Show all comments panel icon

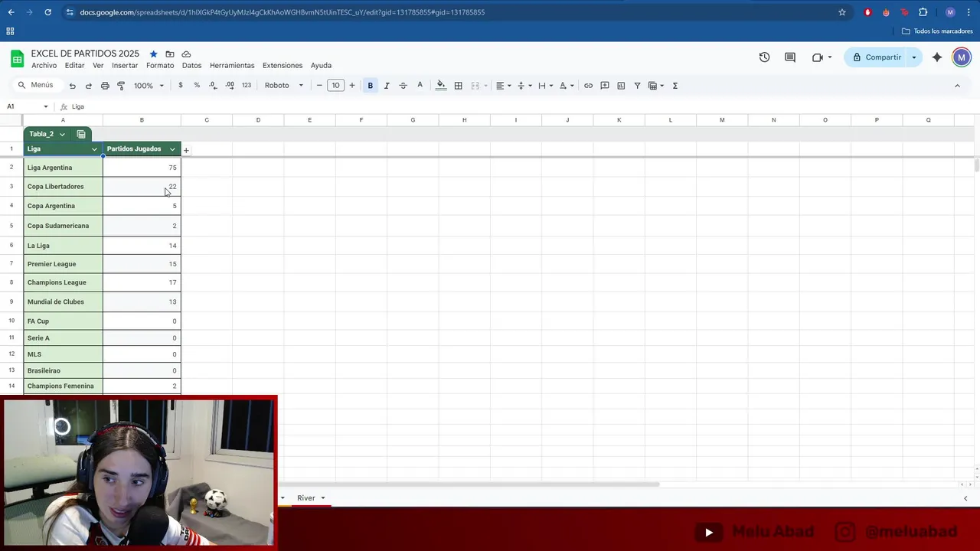click(x=790, y=57)
